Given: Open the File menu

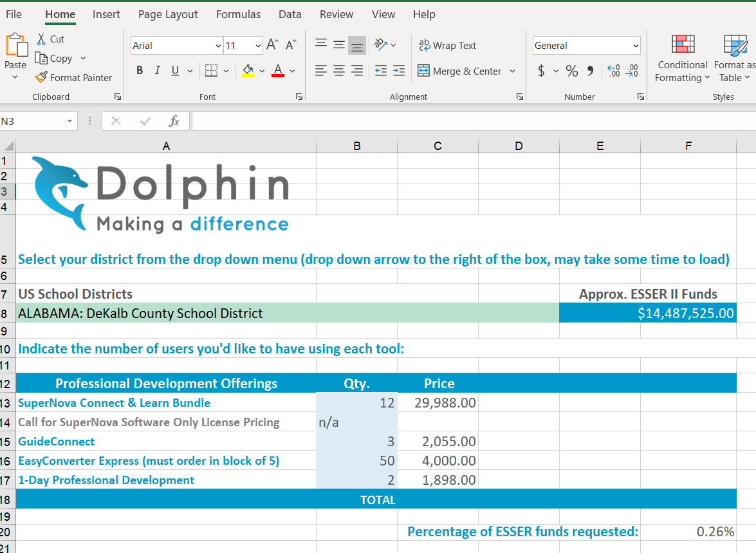Looking at the screenshot, I should point(14,14).
